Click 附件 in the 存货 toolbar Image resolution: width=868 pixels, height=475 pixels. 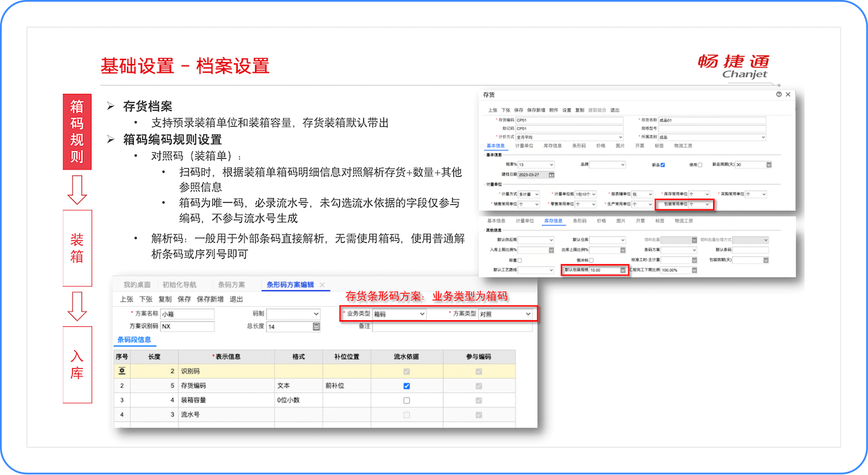tap(554, 109)
